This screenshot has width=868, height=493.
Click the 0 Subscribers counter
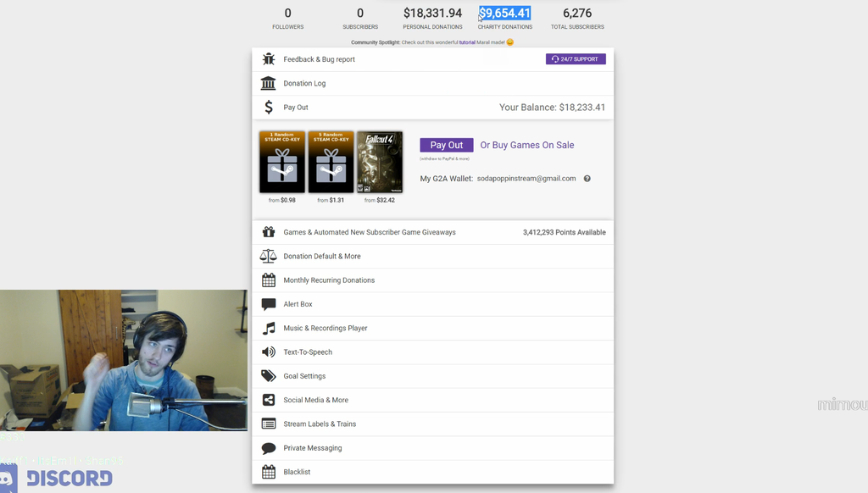(x=360, y=18)
